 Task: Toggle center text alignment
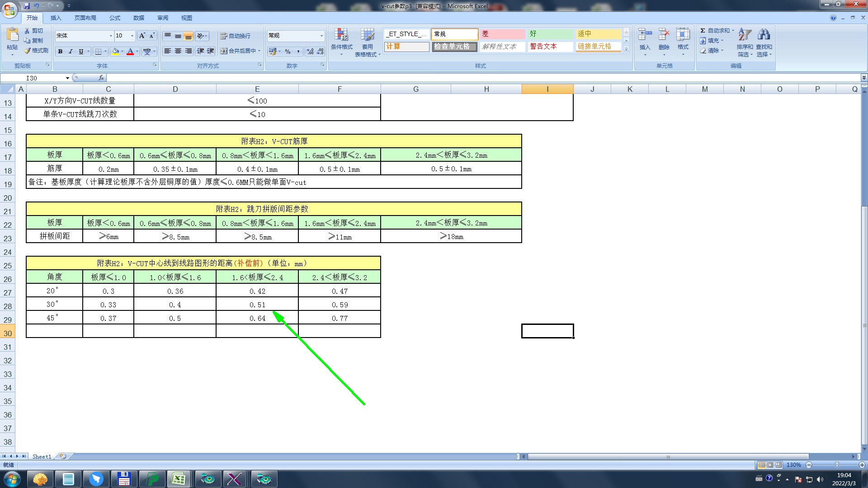(x=178, y=51)
